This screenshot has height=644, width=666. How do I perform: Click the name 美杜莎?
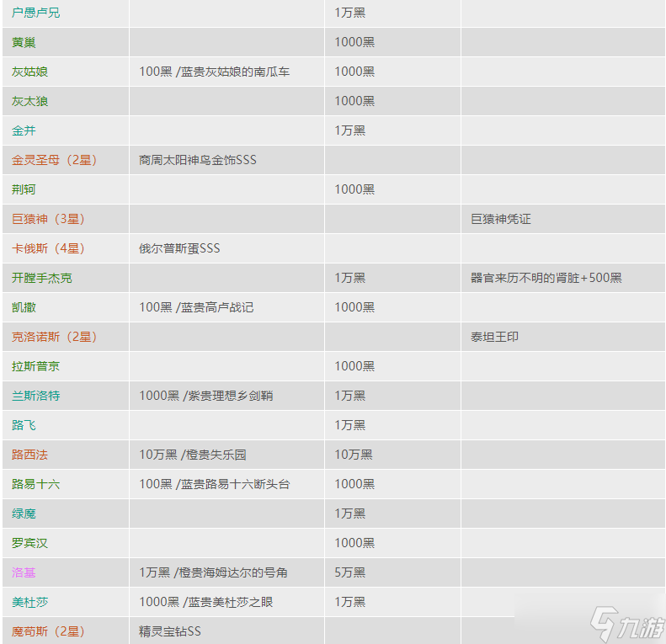pyautogui.click(x=29, y=603)
